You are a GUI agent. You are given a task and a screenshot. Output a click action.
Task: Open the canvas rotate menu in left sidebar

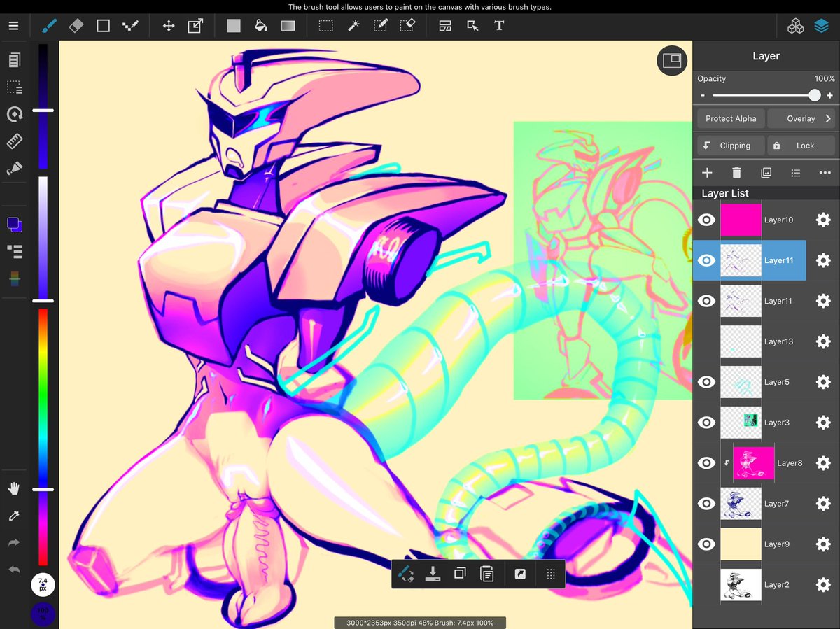point(14,114)
